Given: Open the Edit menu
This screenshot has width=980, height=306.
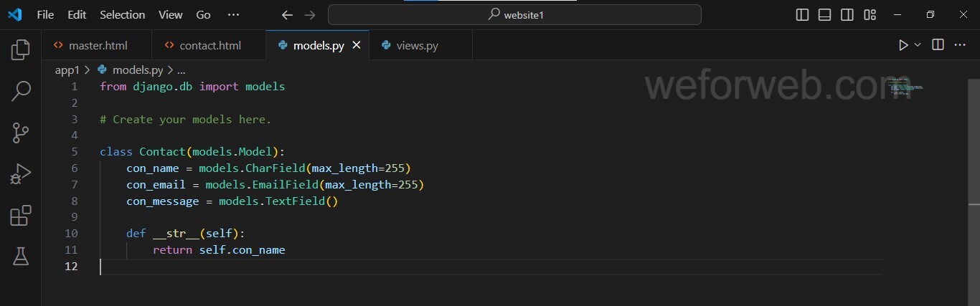Looking at the screenshot, I should [77, 14].
